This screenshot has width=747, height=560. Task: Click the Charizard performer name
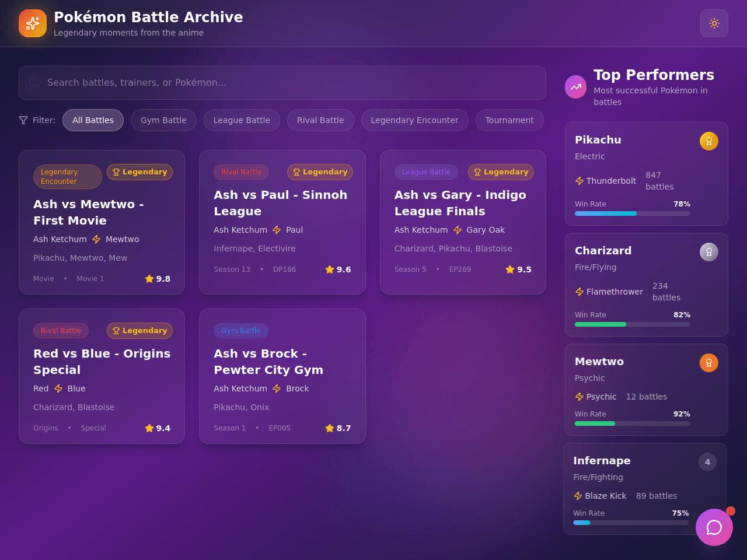[603, 251]
